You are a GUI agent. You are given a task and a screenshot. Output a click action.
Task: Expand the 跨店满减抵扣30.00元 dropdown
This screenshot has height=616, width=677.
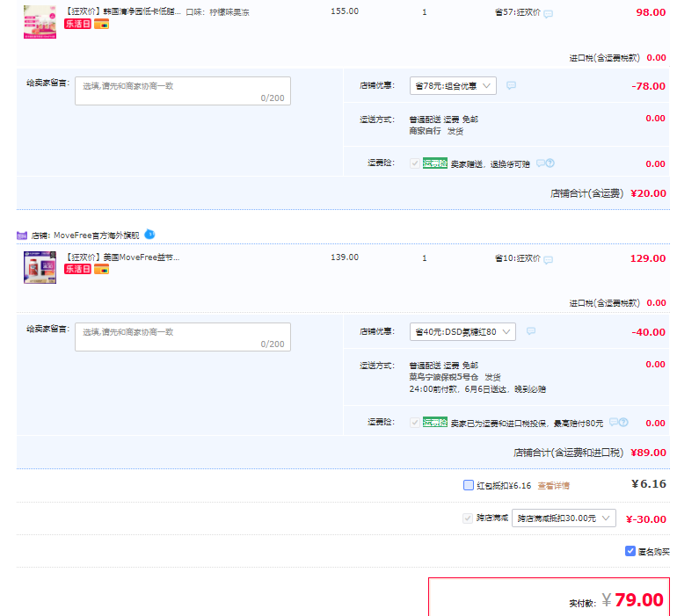coord(564,518)
